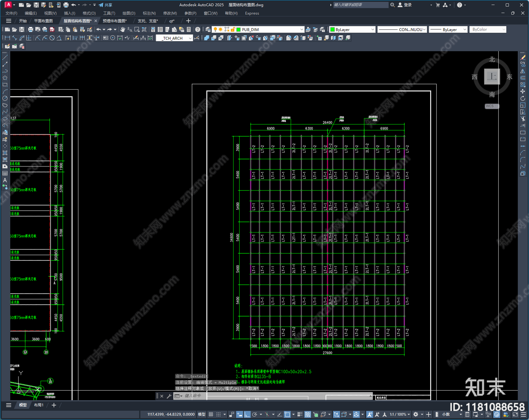Click the Redo arrow icon
The image size is (529, 420).
click(x=109, y=29)
